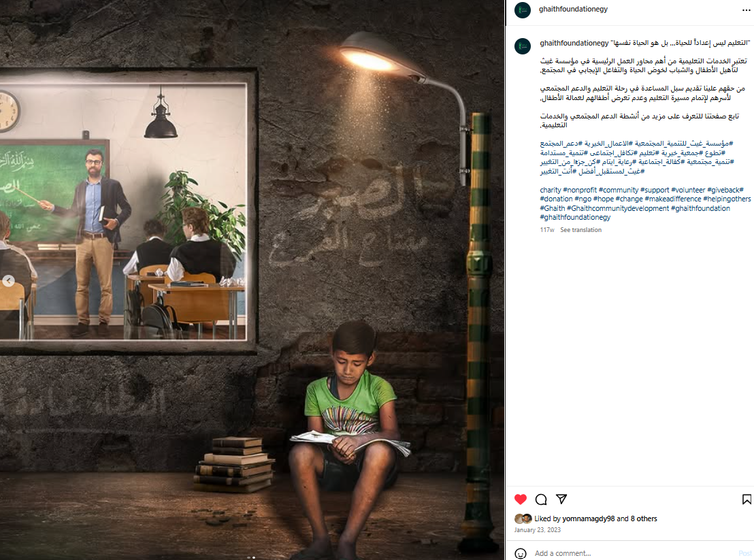Save the post with the bookmark icon

tap(747, 499)
